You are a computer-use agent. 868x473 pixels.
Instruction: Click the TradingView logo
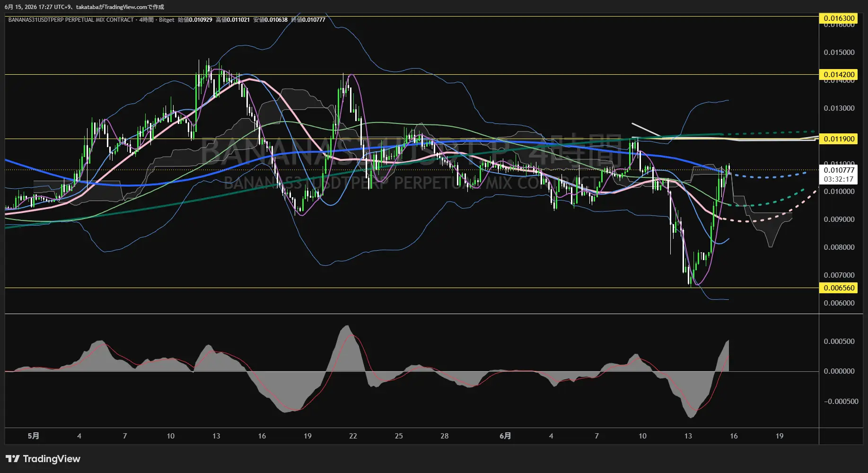(x=43, y=459)
